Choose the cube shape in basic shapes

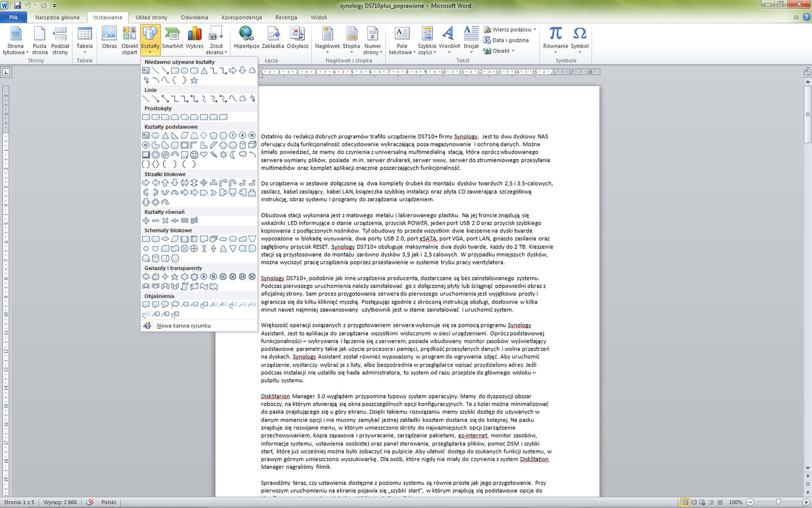pyautogui.click(x=252, y=145)
